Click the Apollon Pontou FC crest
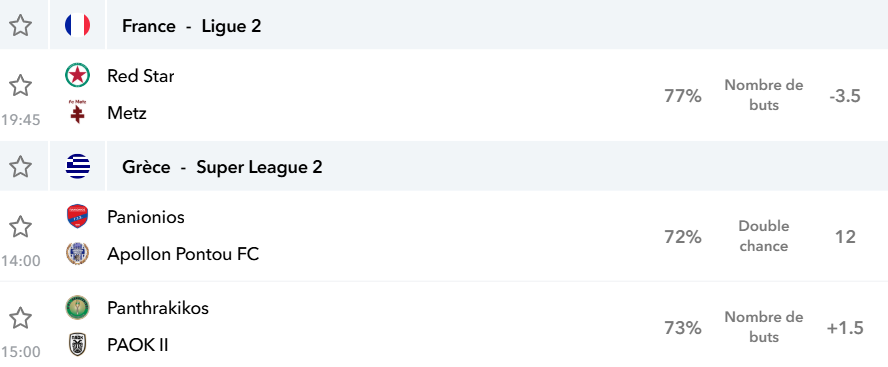The width and height of the screenshot is (888, 367). click(78, 253)
